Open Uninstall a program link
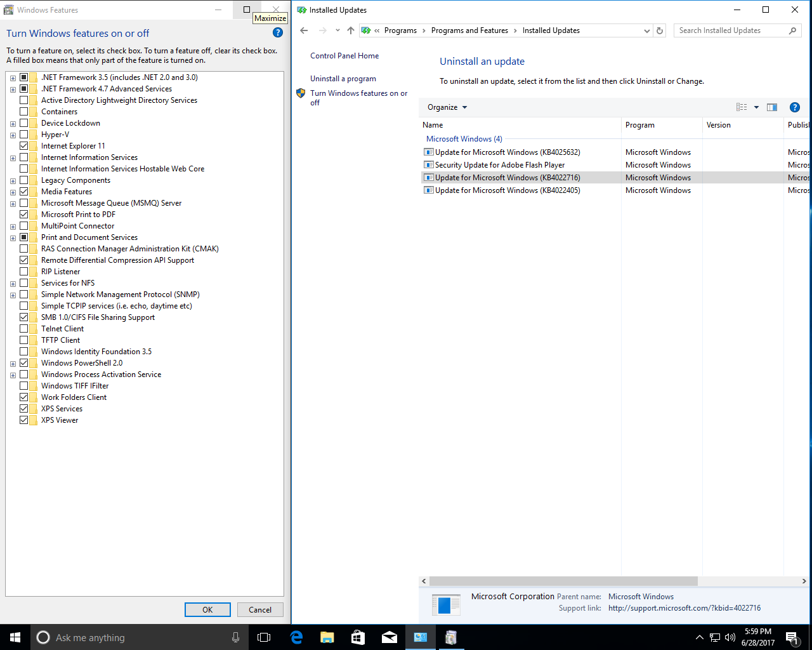Viewport: 812px width, 650px height. [343, 79]
